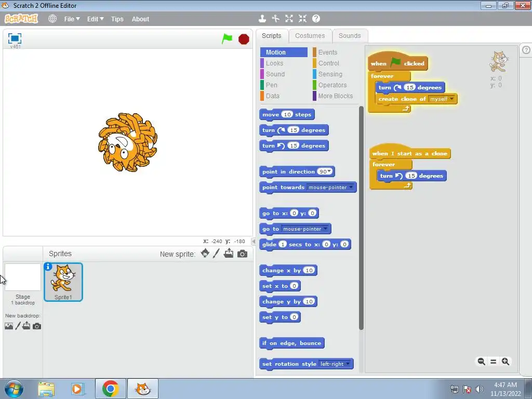
Task: Select the Shrink sprite tool
Action: 303,19
